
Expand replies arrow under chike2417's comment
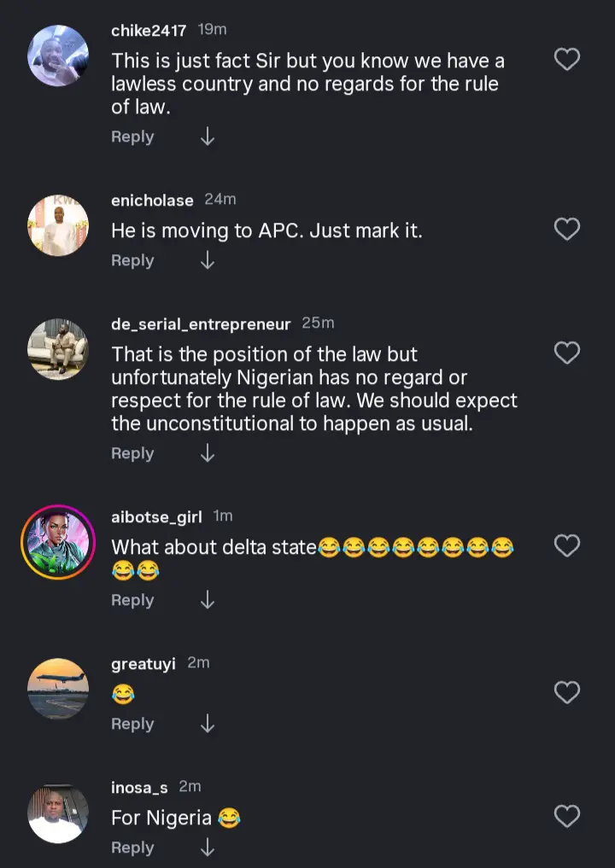pyautogui.click(x=207, y=137)
